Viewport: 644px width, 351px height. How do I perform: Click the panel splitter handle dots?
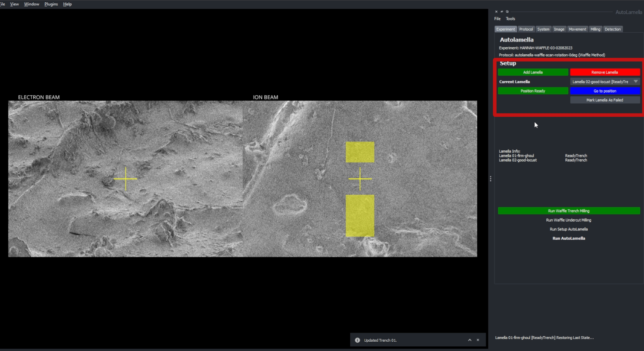[x=490, y=179]
